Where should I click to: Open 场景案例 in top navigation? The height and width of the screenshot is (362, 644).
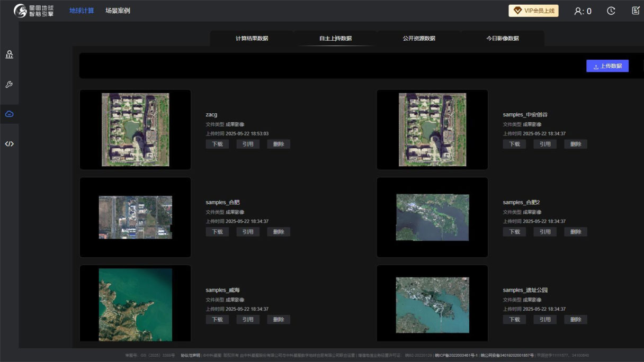[118, 11]
